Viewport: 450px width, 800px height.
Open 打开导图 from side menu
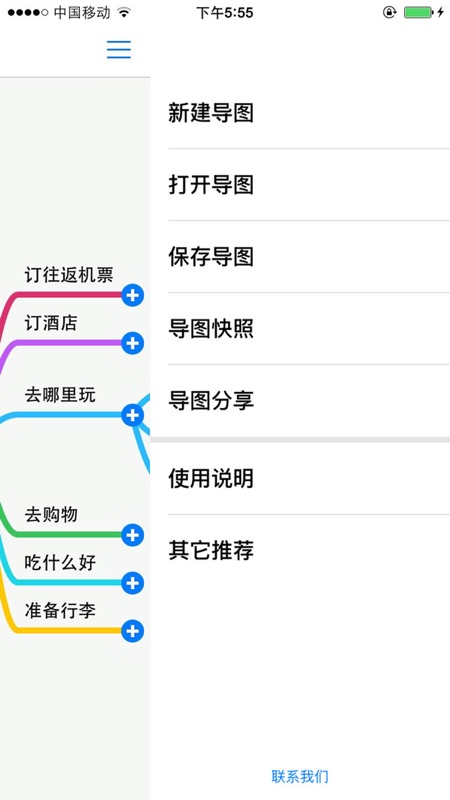pyautogui.click(x=300, y=185)
